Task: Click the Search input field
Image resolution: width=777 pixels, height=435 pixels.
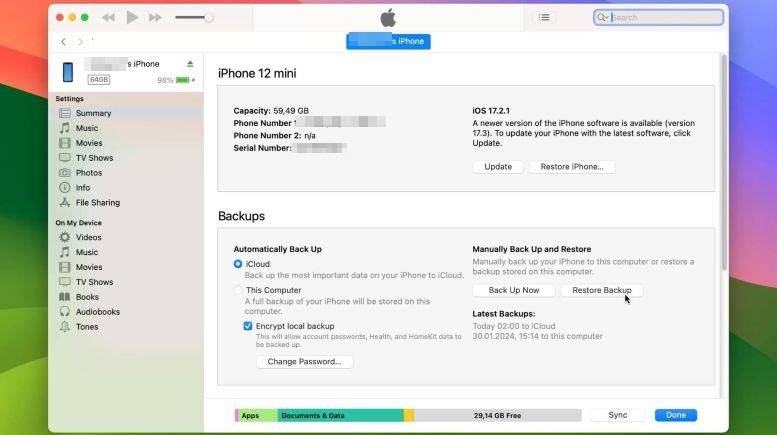Action: (658, 17)
